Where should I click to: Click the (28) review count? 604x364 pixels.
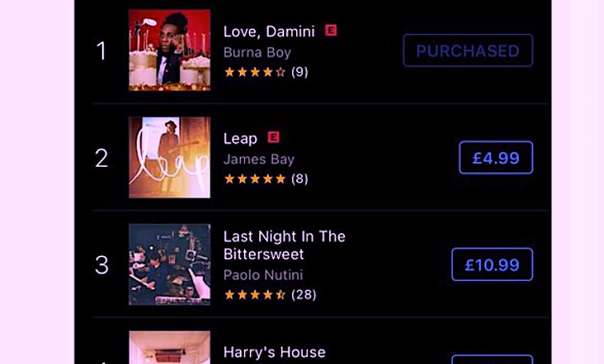(x=304, y=295)
